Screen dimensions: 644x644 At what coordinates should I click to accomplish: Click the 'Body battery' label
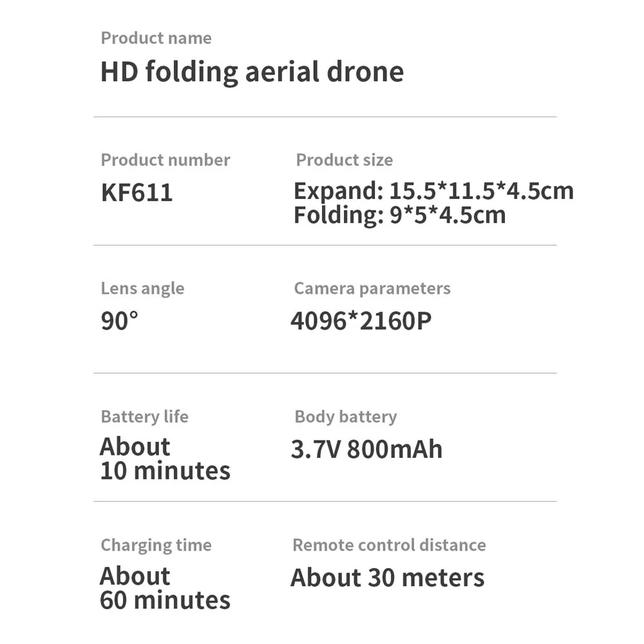[346, 417]
